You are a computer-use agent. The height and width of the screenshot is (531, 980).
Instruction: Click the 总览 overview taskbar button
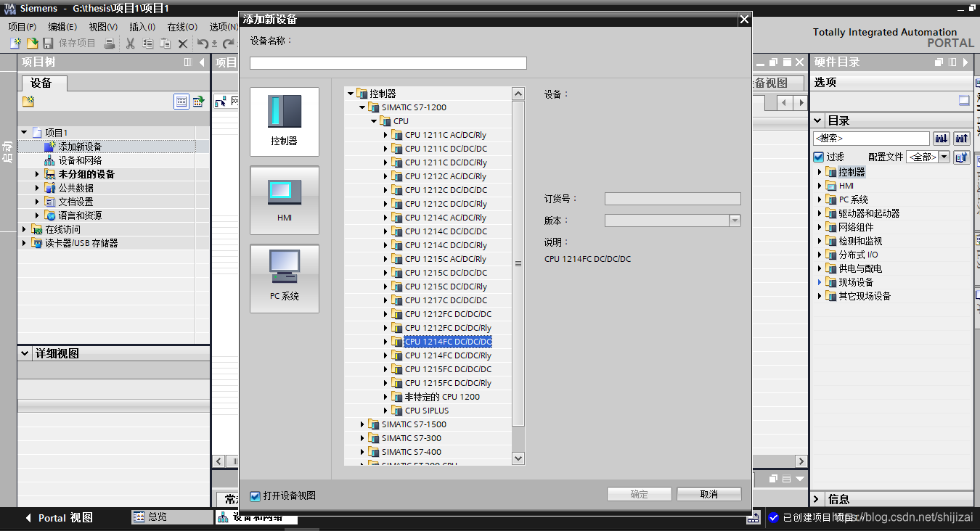[x=171, y=516]
